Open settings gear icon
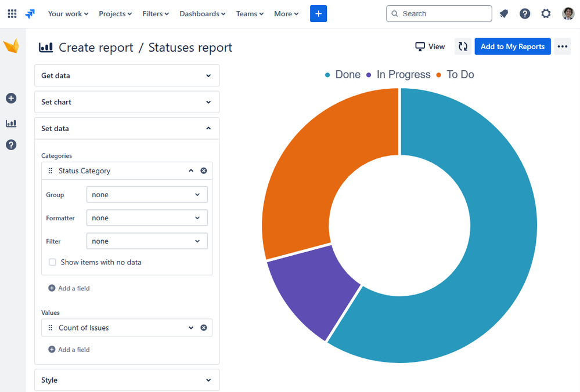 click(x=546, y=14)
